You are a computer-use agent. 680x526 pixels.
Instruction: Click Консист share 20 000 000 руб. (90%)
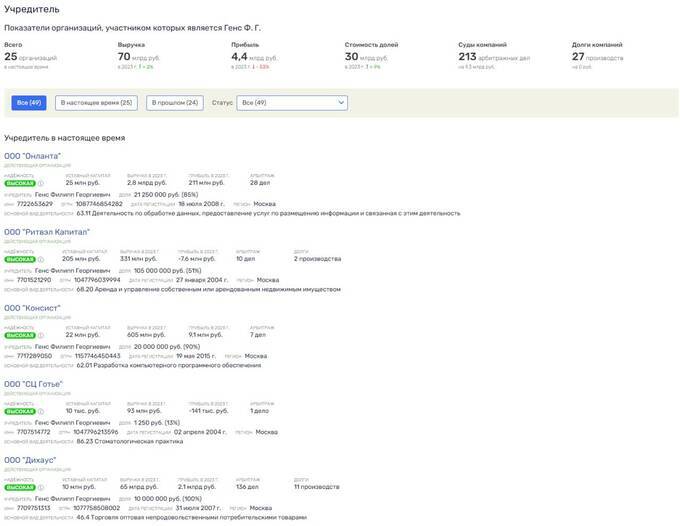tap(167, 346)
